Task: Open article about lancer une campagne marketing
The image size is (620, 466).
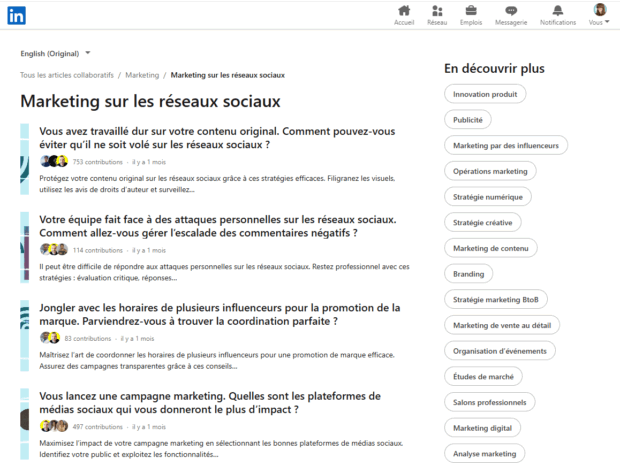Action: coord(210,402)
